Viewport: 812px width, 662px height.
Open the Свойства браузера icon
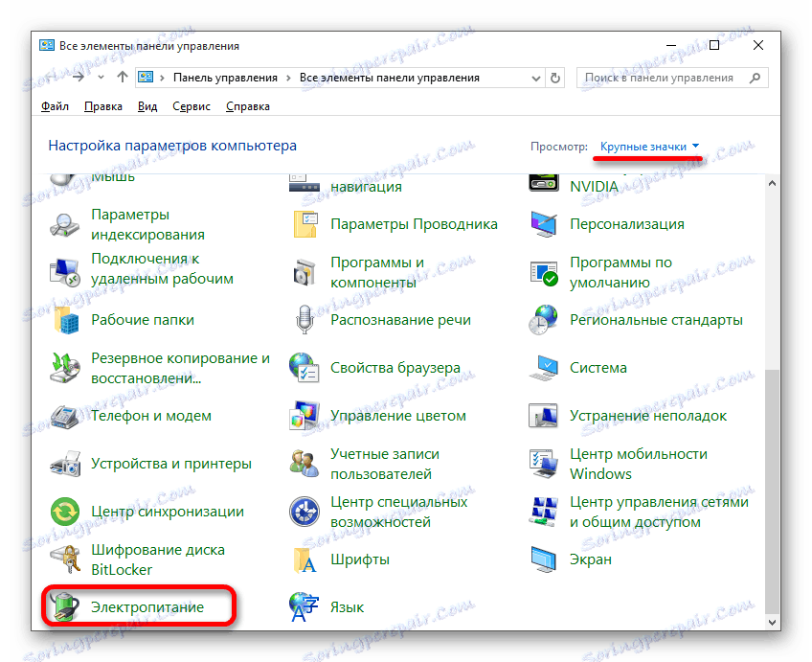click(x=304, y=368)
